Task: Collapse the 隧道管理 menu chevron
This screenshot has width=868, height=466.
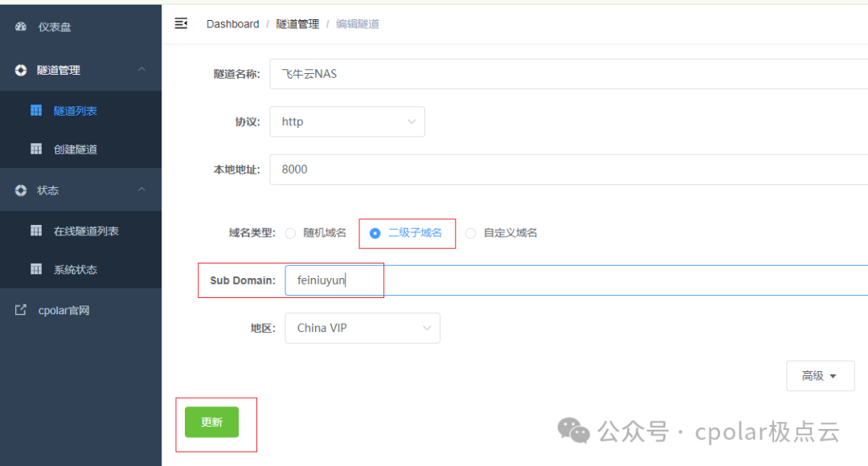Action: pyautogui.click(x=141, y=69)
